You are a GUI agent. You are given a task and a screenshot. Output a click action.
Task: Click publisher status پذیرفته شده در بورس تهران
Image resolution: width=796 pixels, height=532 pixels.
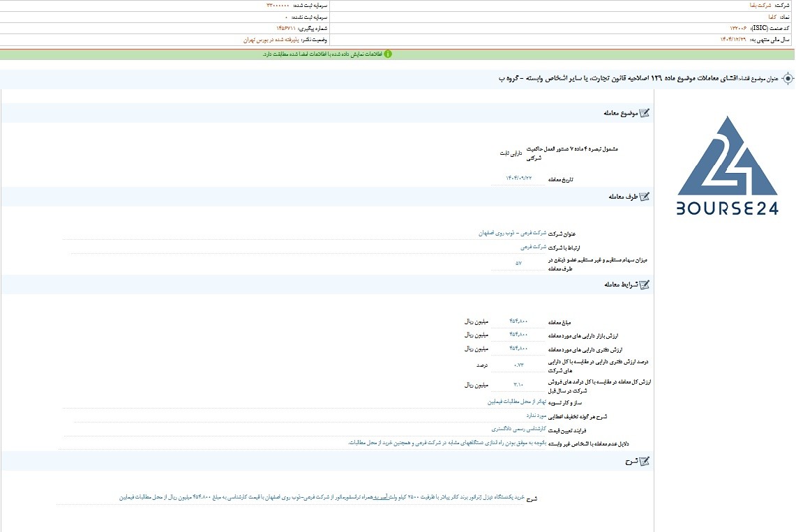pos(271,40)
